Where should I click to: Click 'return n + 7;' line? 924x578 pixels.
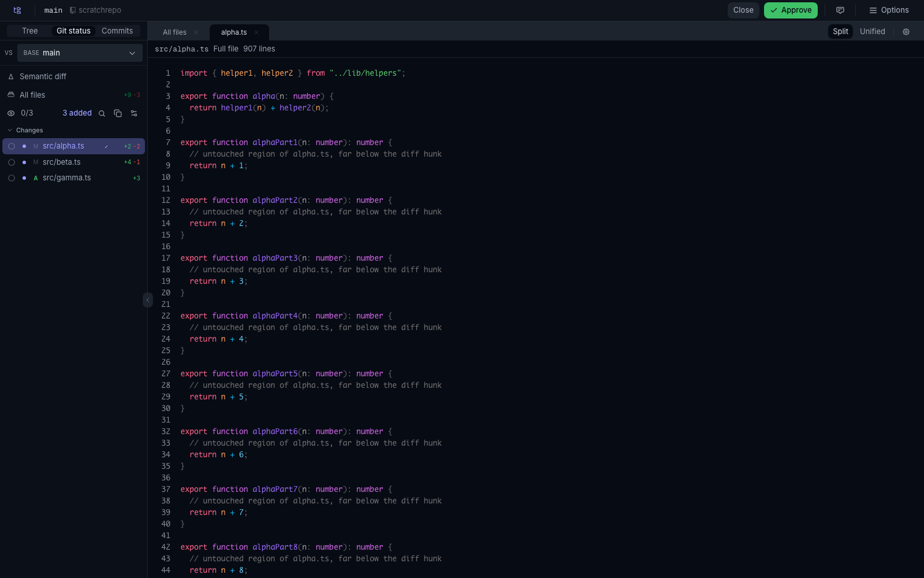click(x=218, y=513)
